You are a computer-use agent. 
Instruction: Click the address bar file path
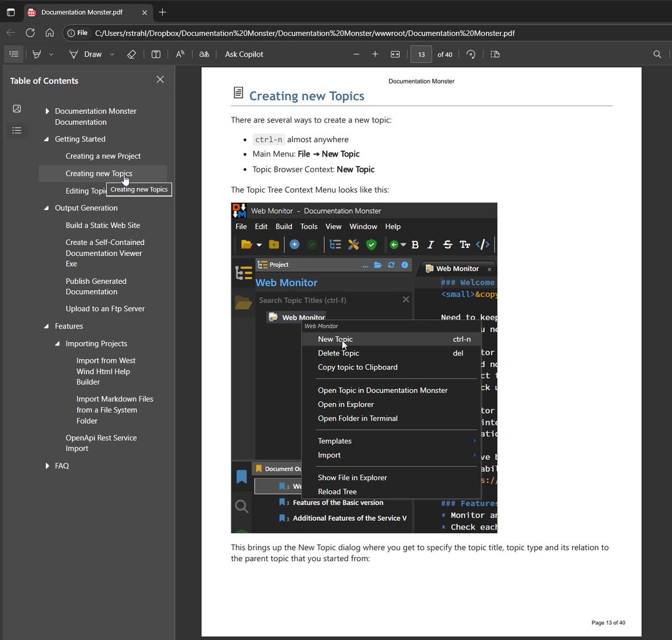pyautogui.click(x=305, y=33)
